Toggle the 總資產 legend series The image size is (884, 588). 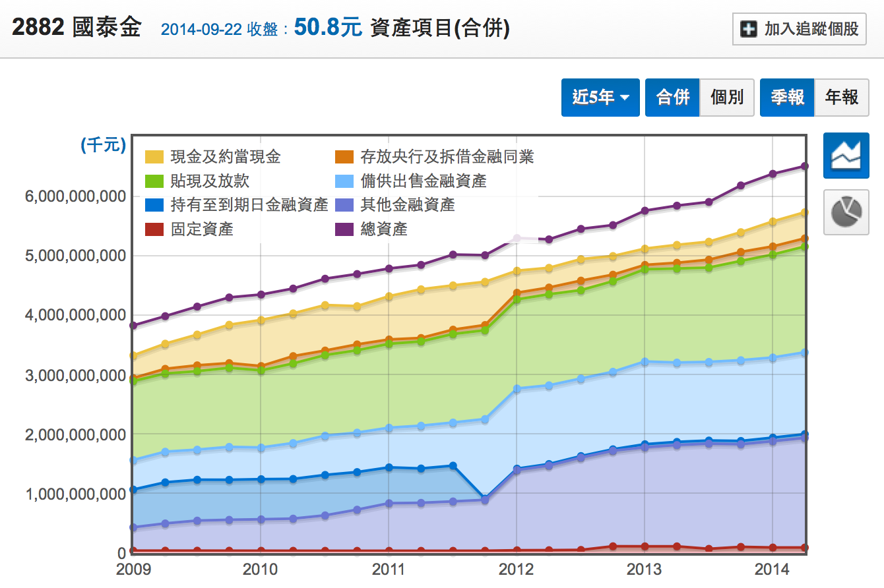(383, 229)
